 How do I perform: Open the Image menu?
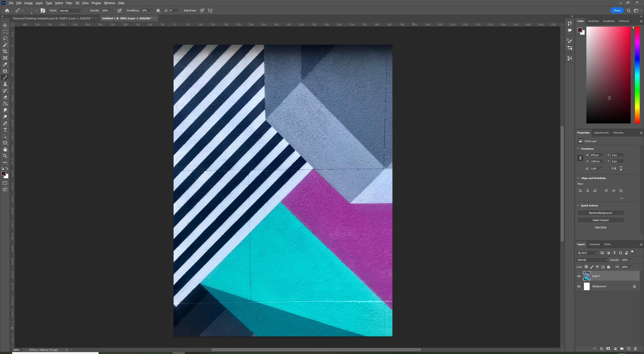tap(28, 3)
